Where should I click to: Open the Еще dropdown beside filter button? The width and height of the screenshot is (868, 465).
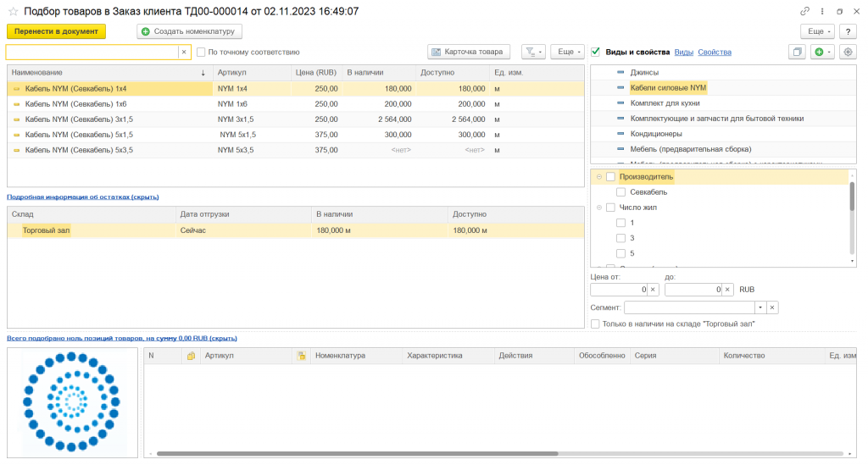pyautogui.click(x=567, y=52)
